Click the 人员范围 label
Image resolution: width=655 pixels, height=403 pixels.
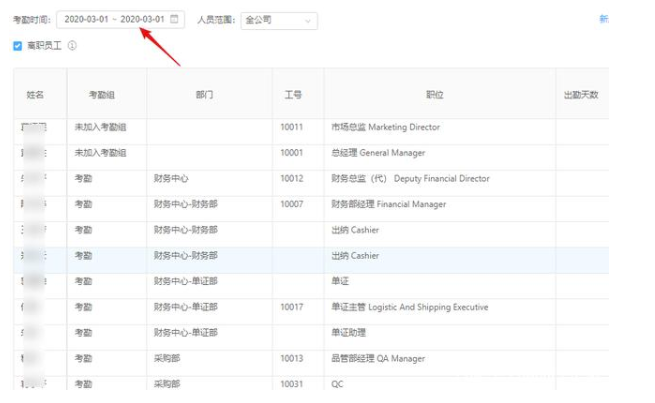click(216, 20)
